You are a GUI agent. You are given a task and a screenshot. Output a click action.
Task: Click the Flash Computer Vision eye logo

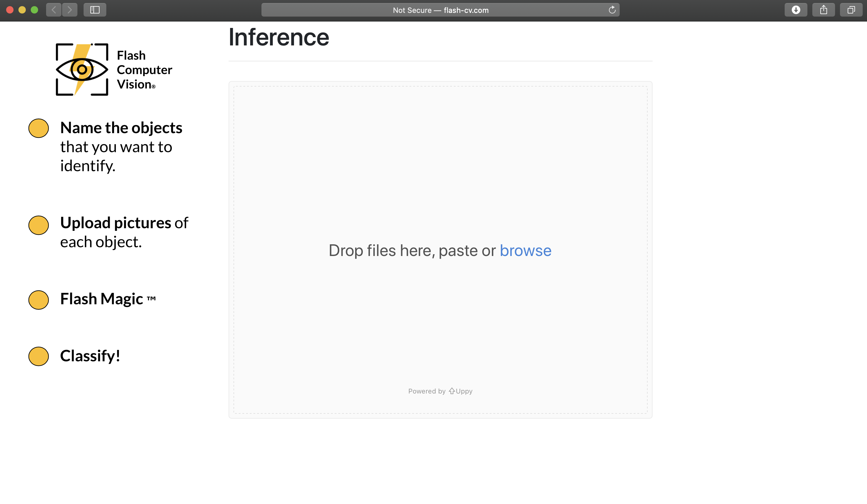[x=82, y=69]
